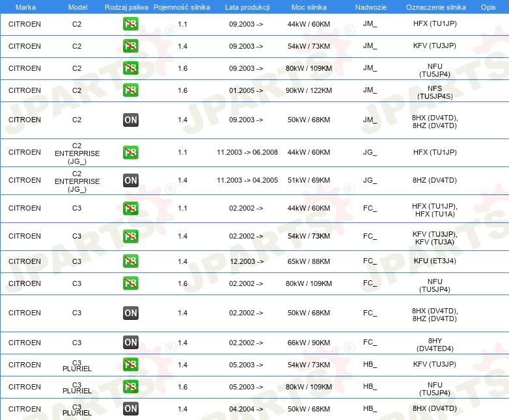Click the PB petrol icon for C3 1.1 44kW
The image size is (509, 420).
pos(130,208)
